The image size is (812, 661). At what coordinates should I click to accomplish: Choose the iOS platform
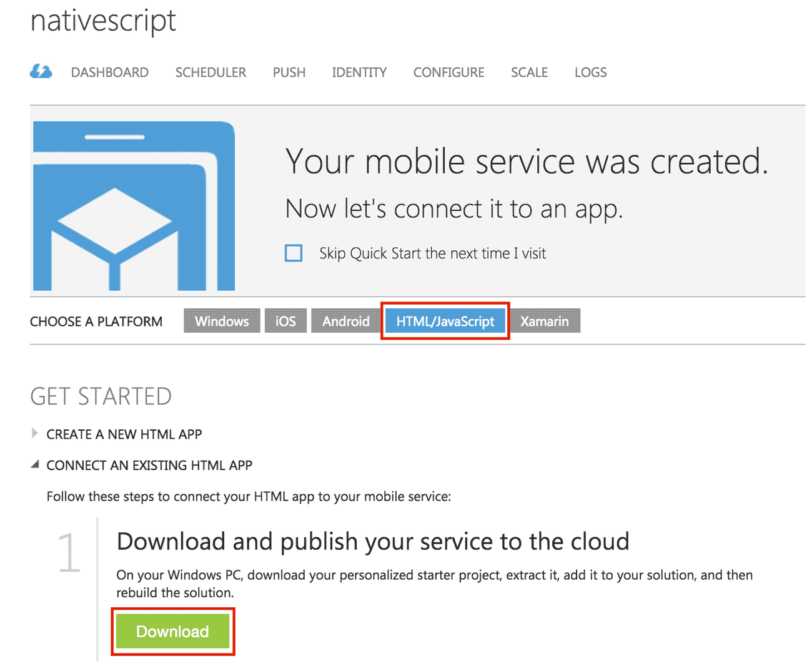click(x=285, y=321)
